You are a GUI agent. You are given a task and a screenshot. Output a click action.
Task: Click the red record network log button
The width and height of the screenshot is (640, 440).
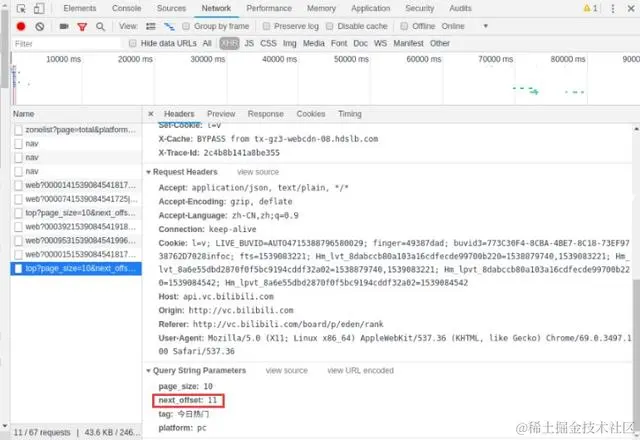21,27
